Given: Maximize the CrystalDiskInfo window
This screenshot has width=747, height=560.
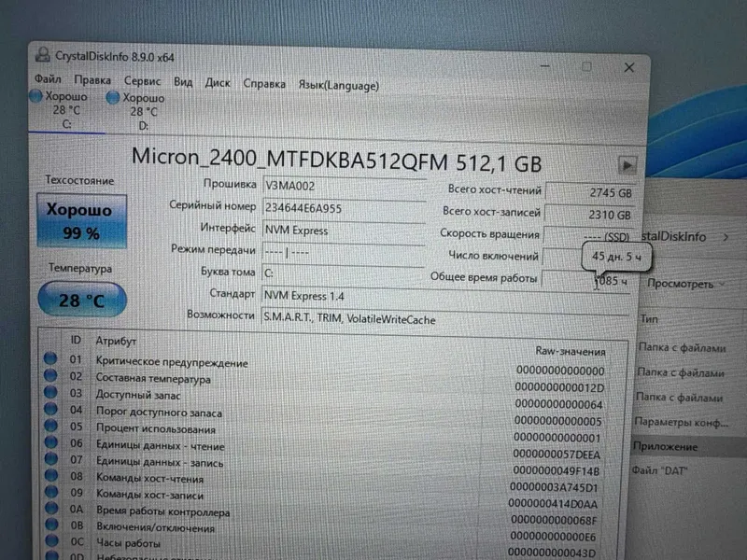Looking at the screenshot, I should pyautogui.click(x=586, y=66).
